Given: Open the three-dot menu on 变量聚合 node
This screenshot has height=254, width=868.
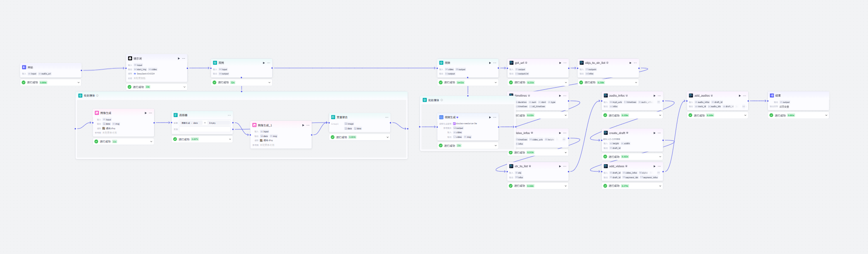Looking at the screenshot, I should coord(387,117).
